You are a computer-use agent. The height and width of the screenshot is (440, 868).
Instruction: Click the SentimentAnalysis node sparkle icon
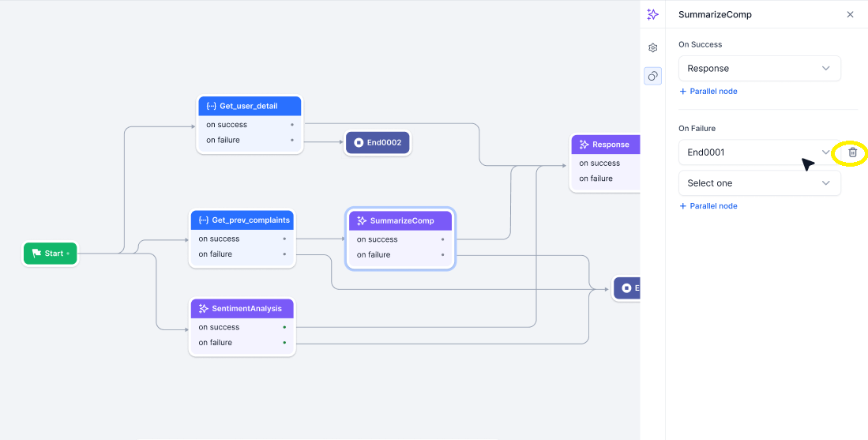point(204,309)
